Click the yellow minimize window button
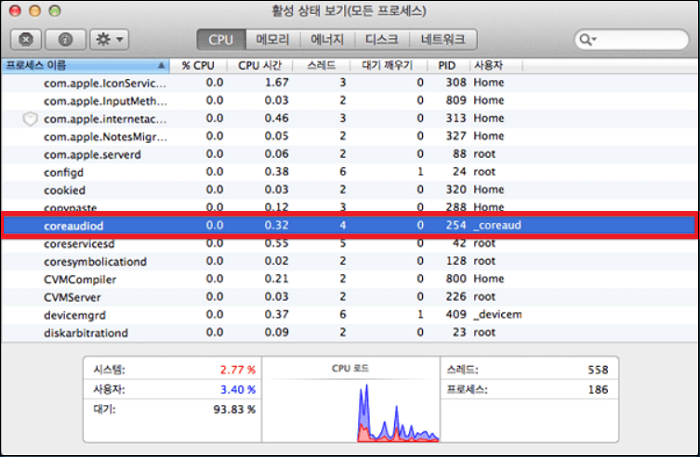 click(35, 11)
